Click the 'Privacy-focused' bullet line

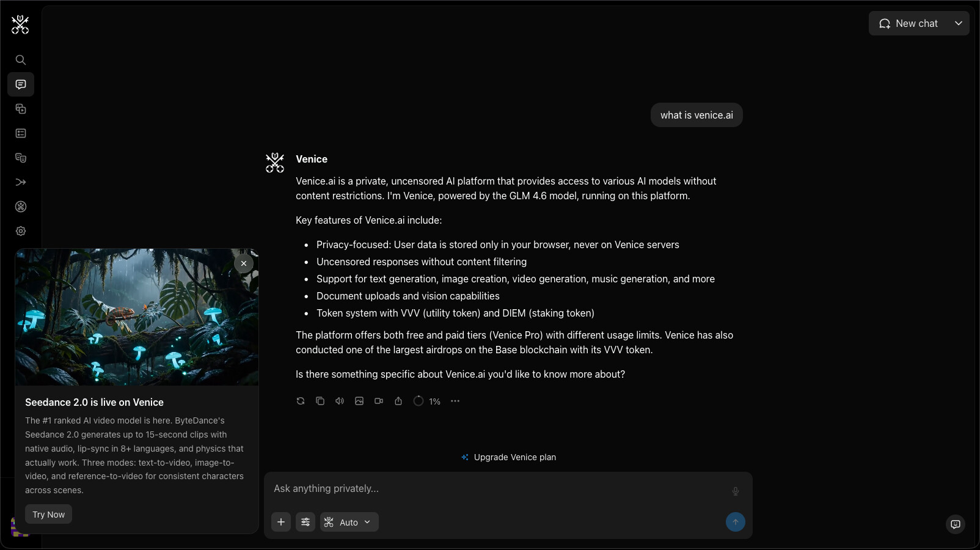click(x=498, y=244)
